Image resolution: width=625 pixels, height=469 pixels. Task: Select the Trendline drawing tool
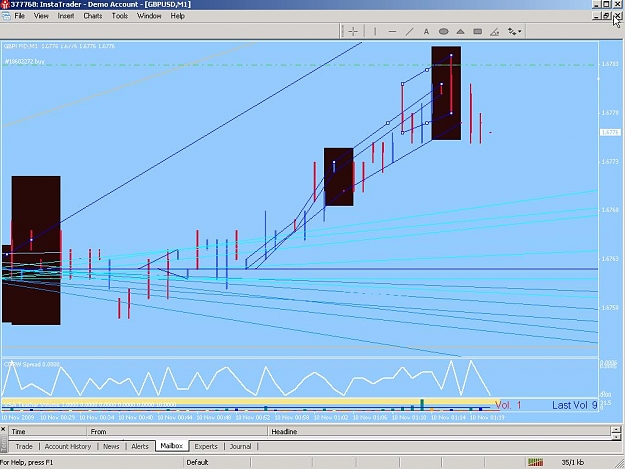pos(409,31)
